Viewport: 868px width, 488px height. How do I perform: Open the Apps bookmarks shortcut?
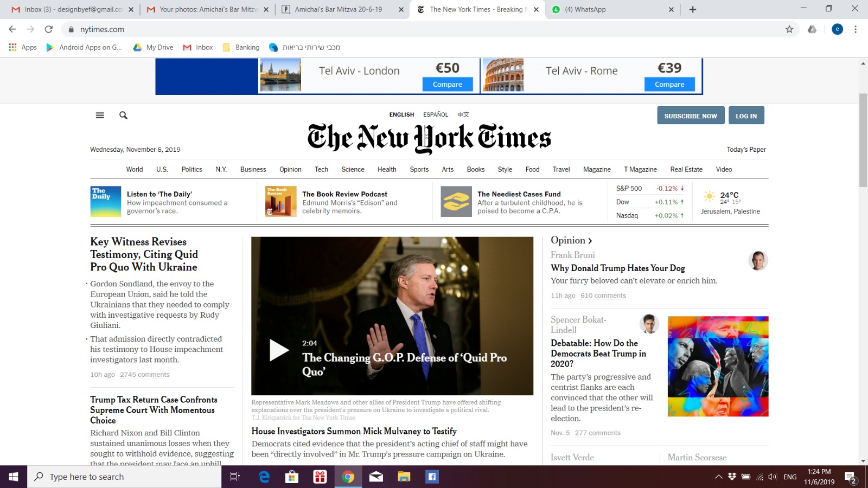[23, 47]
